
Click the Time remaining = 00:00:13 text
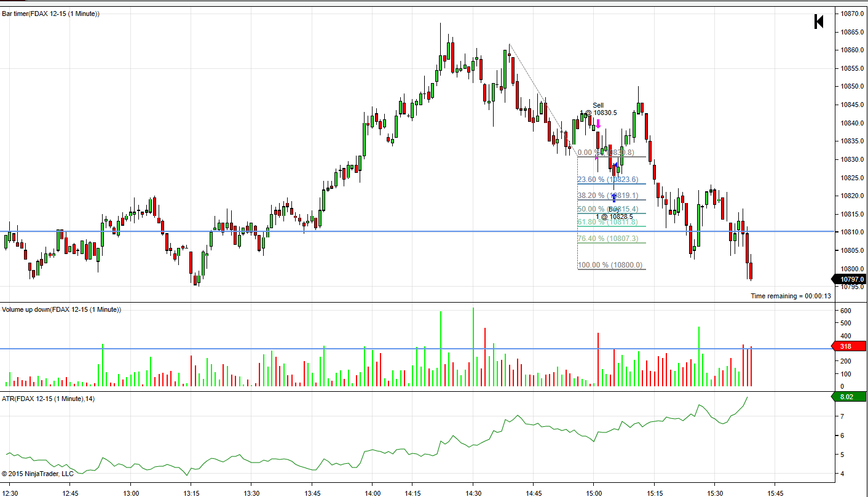(791, 296)
